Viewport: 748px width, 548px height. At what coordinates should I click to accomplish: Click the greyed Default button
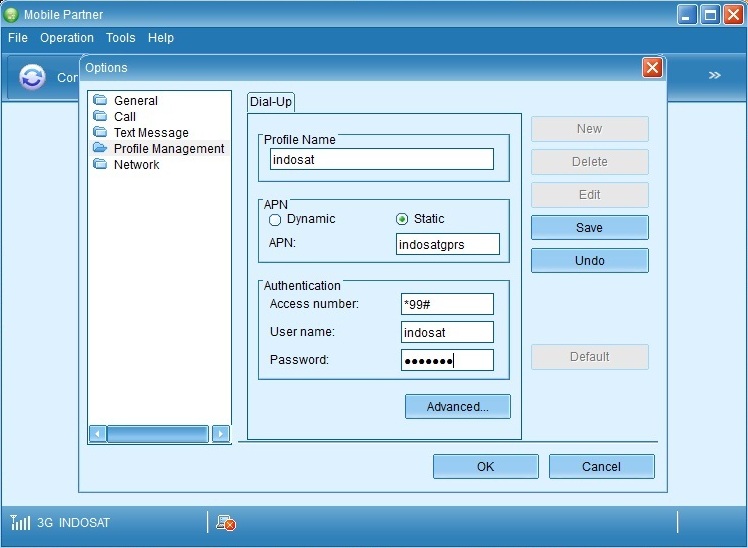coord(590,357)
